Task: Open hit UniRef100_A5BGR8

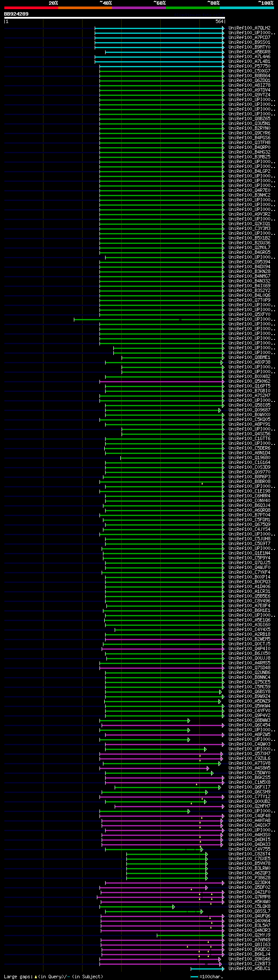Action: point(249,52)
